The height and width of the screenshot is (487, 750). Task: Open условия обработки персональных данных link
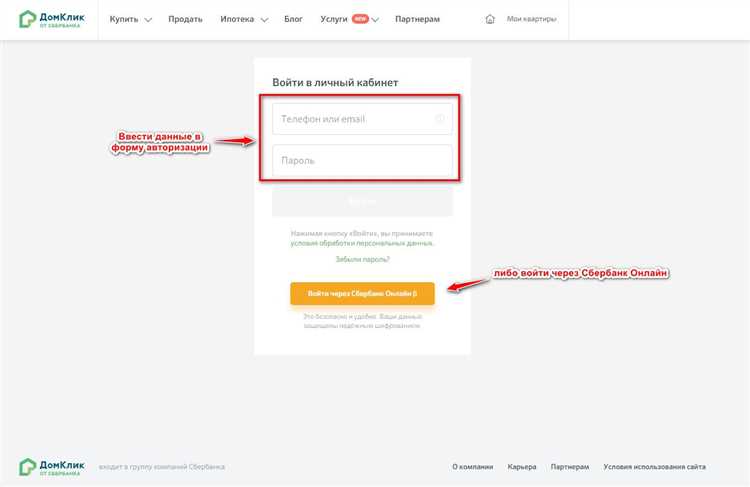point(362,243)
